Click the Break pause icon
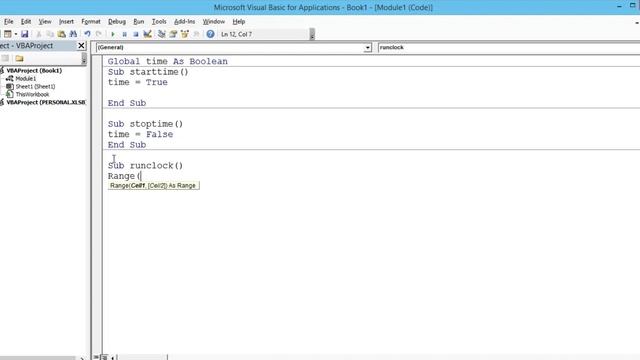This screenshot has width=640, height=360. (124, 34)
